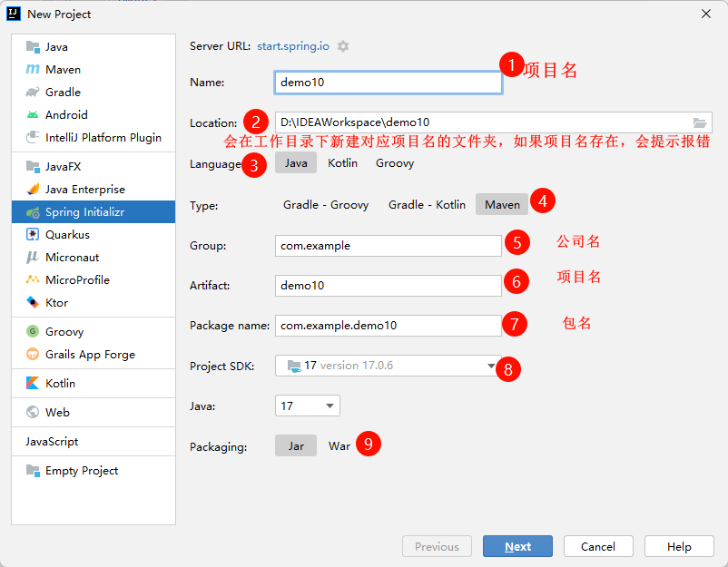This screenshot has width=728, height=567.
Task: Select Gradle generator label in the list
Action: [x=64, y=93]
